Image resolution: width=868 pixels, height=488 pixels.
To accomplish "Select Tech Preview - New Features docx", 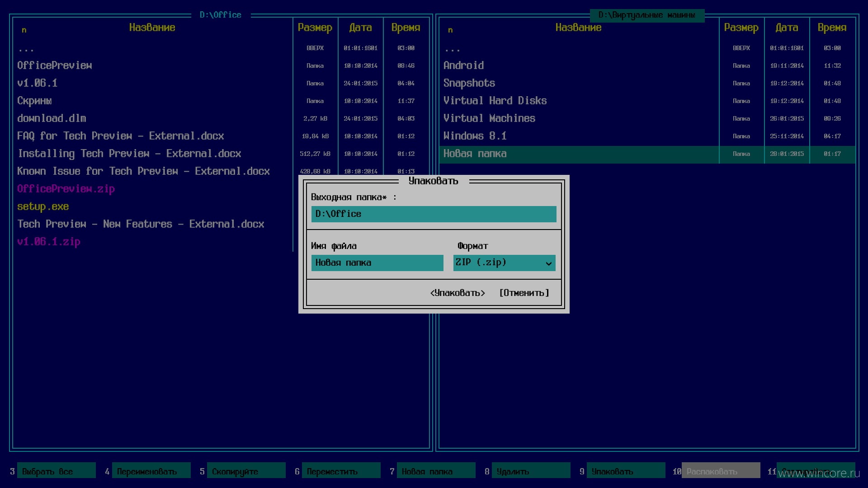I will pos(141,224).
